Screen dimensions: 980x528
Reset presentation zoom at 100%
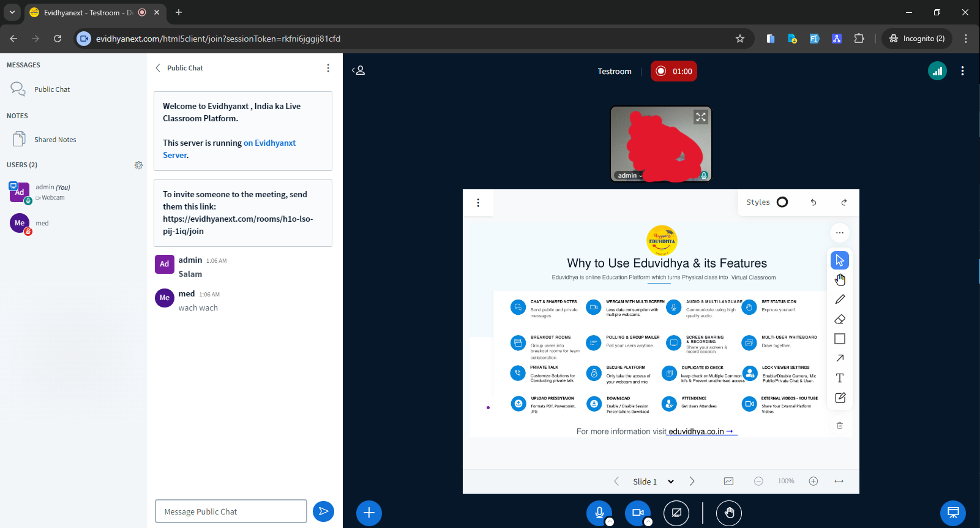click(x=786, y=481)
